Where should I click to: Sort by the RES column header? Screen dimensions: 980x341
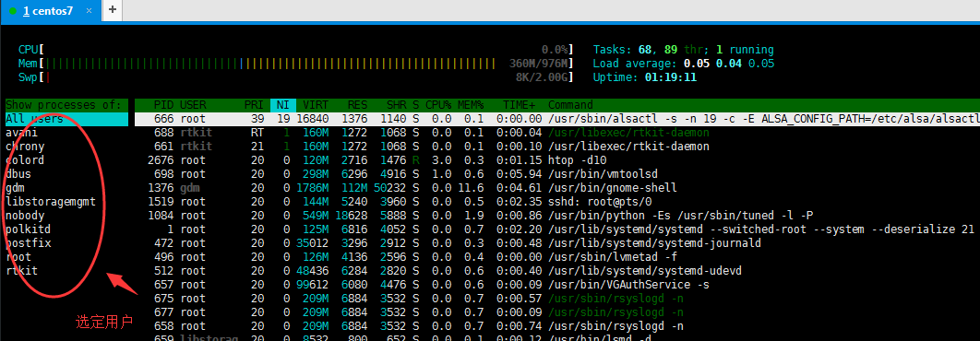(x=358, y=105)
